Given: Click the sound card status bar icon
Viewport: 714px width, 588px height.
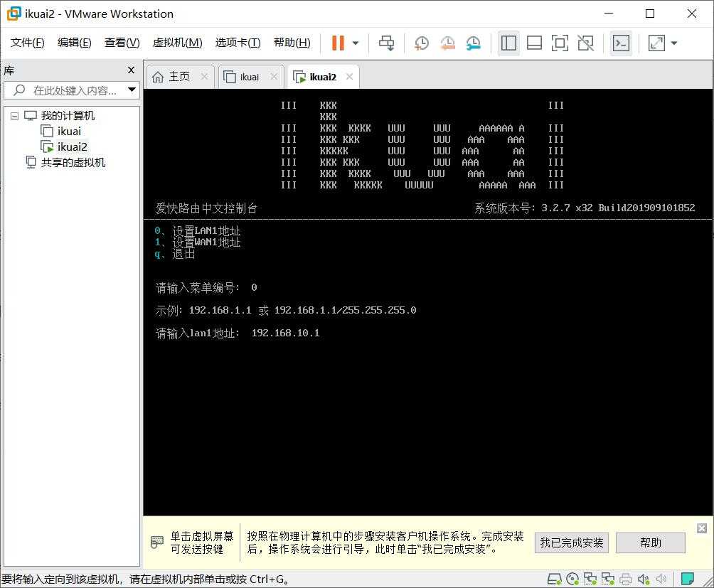Looking at the screenshot, I should coord(643,579).
